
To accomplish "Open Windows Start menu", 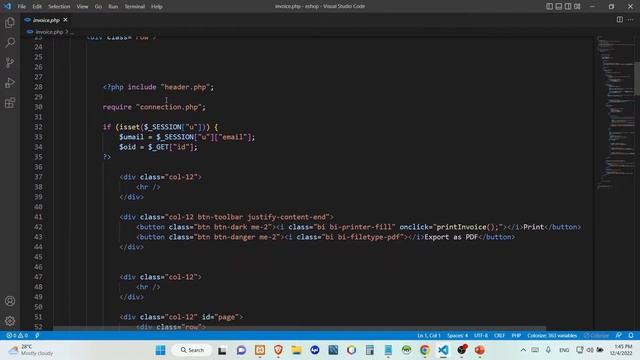I will click(160, 350).
